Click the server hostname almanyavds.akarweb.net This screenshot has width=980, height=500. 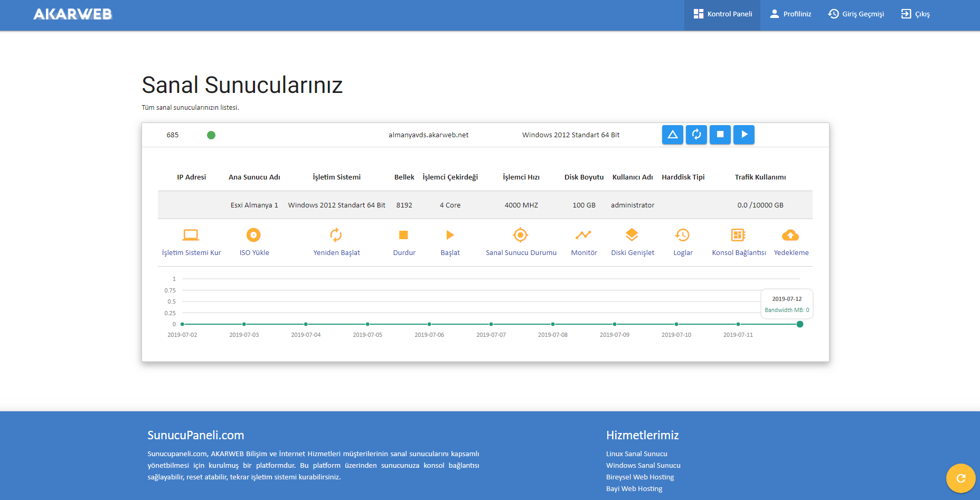(x=429, y=135)
